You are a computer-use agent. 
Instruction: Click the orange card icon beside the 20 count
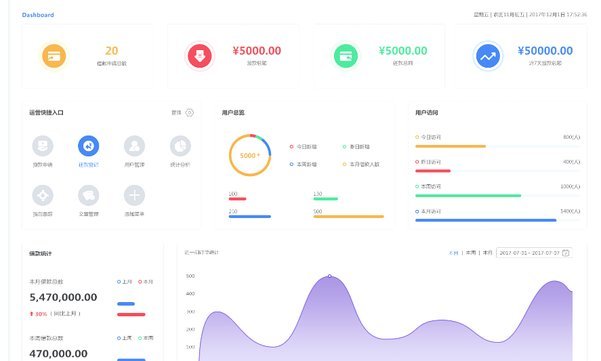coord(54,56)
